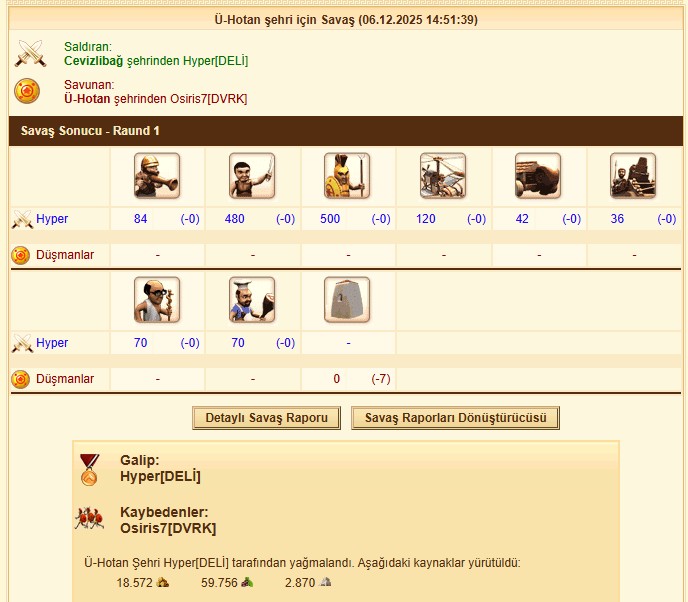
Task: Select the catapult unit icon
Action: [x=633, y=176]
